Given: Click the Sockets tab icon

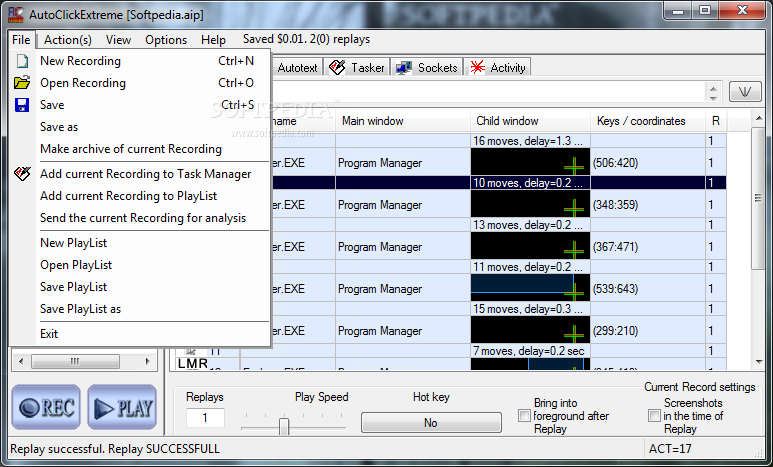Looking at the screenshot, I should [x=404, y=68].
